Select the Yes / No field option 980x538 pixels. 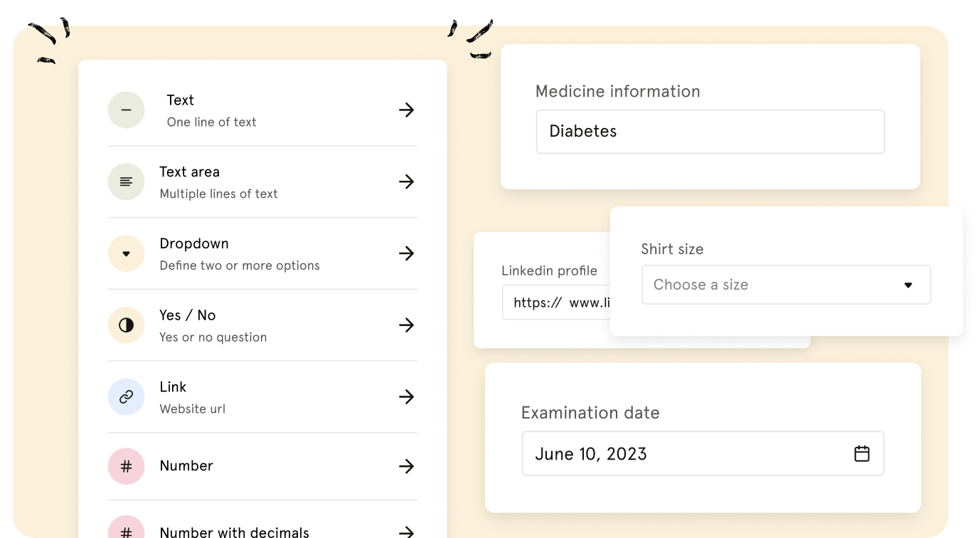pyautogui.click(x=213, y=325)
